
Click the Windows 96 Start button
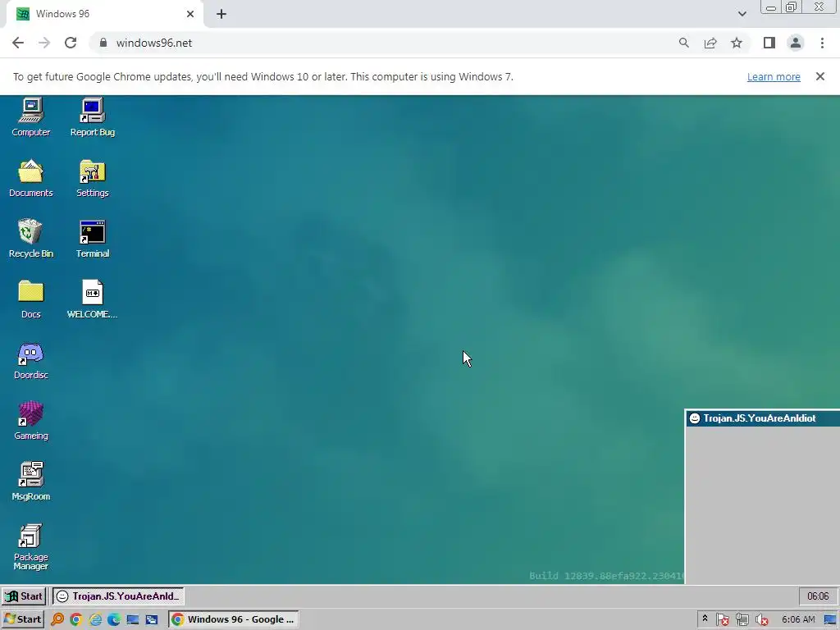(24, 596)
